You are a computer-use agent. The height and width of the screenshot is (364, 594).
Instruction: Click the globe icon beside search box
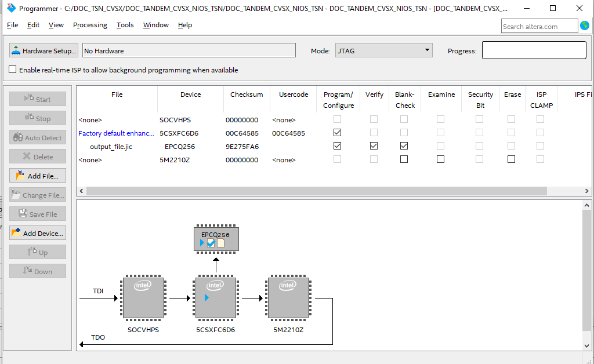pos(585,26)
